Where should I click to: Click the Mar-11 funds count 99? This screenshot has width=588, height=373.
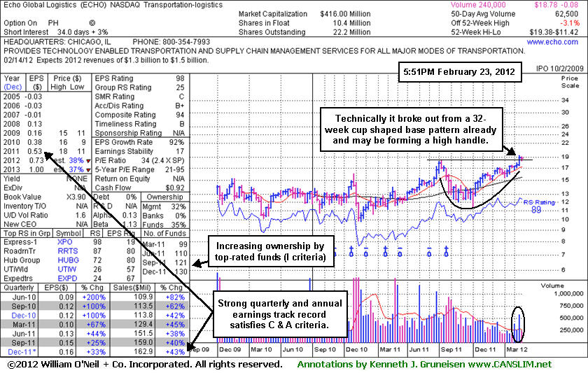tap(183, 244)
